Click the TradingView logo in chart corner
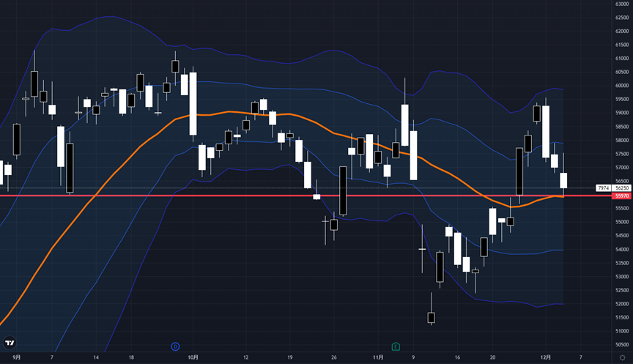 point(10,343)
